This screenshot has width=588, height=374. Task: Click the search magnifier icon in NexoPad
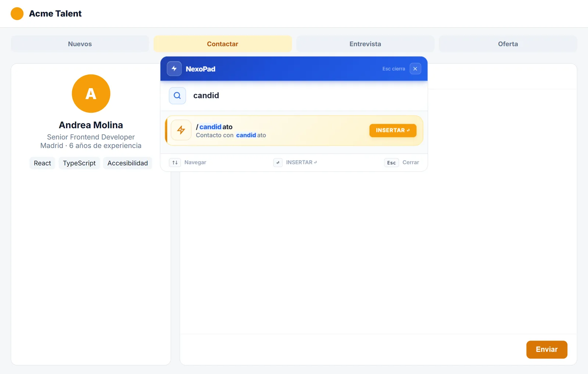[x=177, y=96]
